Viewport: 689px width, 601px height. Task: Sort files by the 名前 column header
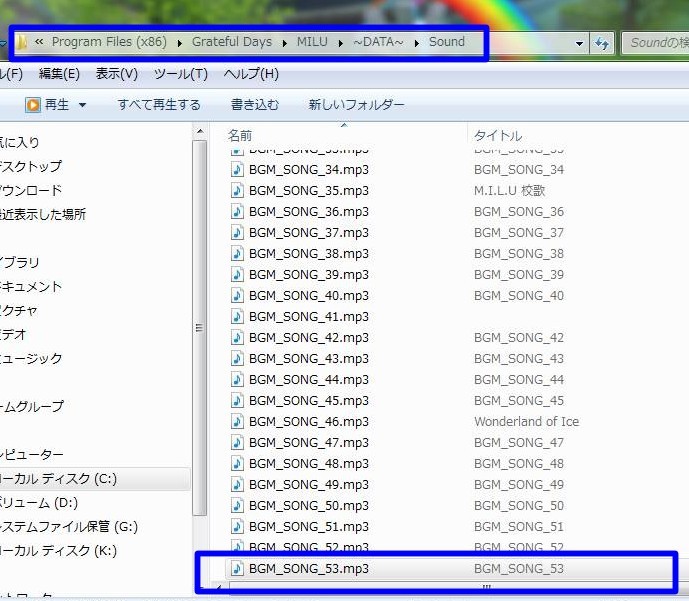pos(240,135)
